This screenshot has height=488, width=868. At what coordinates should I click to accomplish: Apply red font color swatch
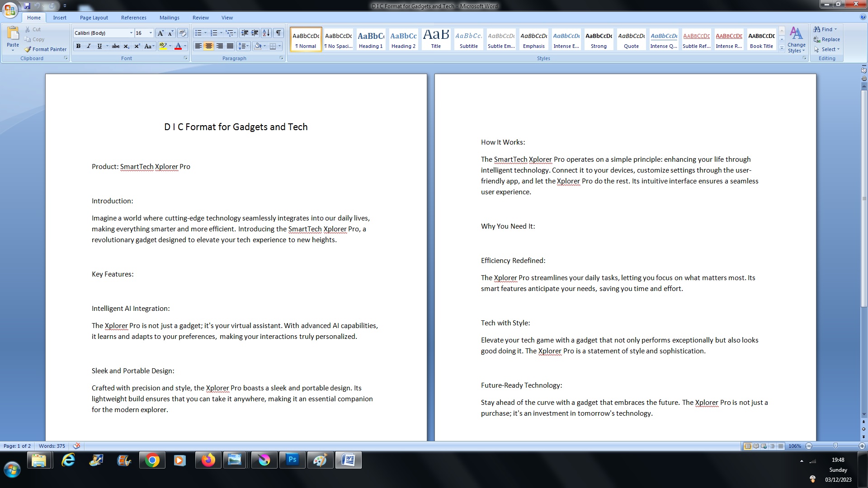click(178, 46)
